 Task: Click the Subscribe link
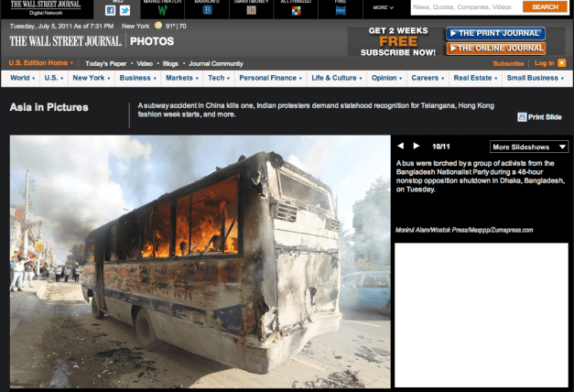(508, 63)
